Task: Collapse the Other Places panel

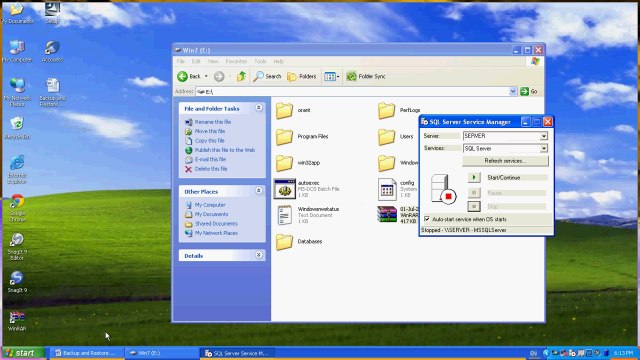Action: pos(259,191)
